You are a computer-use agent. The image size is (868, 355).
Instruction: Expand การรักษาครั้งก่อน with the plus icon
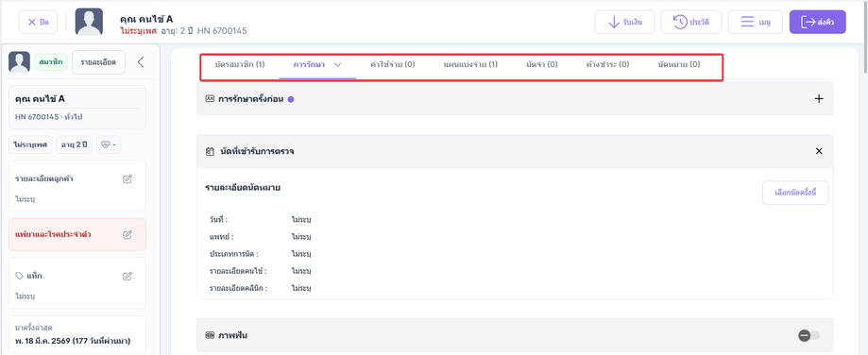(x=819, y=99)
